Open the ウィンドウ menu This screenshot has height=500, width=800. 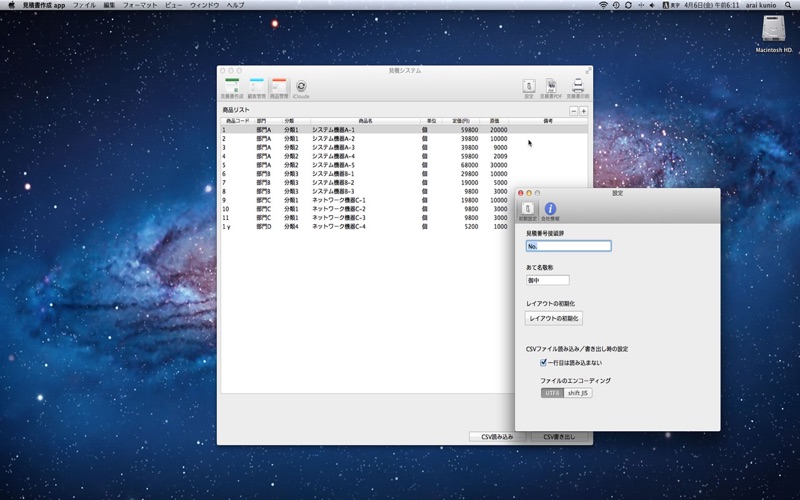point(205,5)
